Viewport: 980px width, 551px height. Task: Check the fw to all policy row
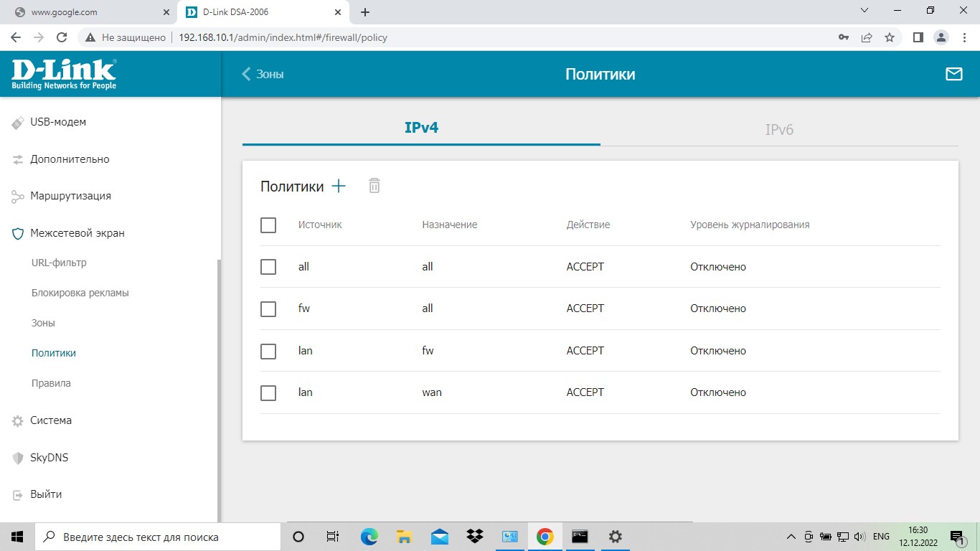click(268, 309)
